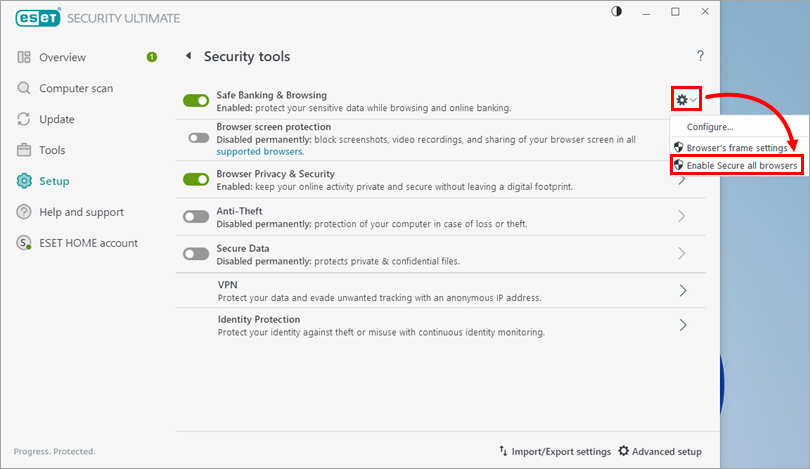Click the Safe Banking & Browsing title
This screenshot has width=810, height=469.
pyautogui.click(x=272, y=95)
